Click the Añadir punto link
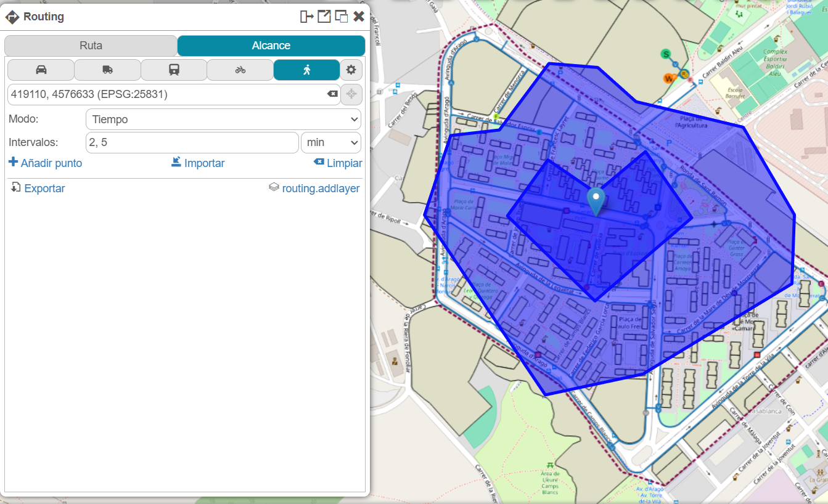 point(45,163)
